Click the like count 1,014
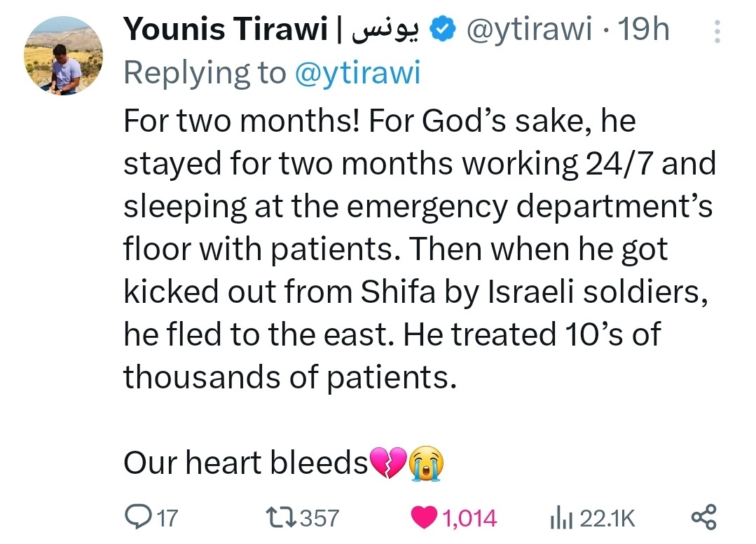Viewport: 756px width, 544px height. pos(470,519)
